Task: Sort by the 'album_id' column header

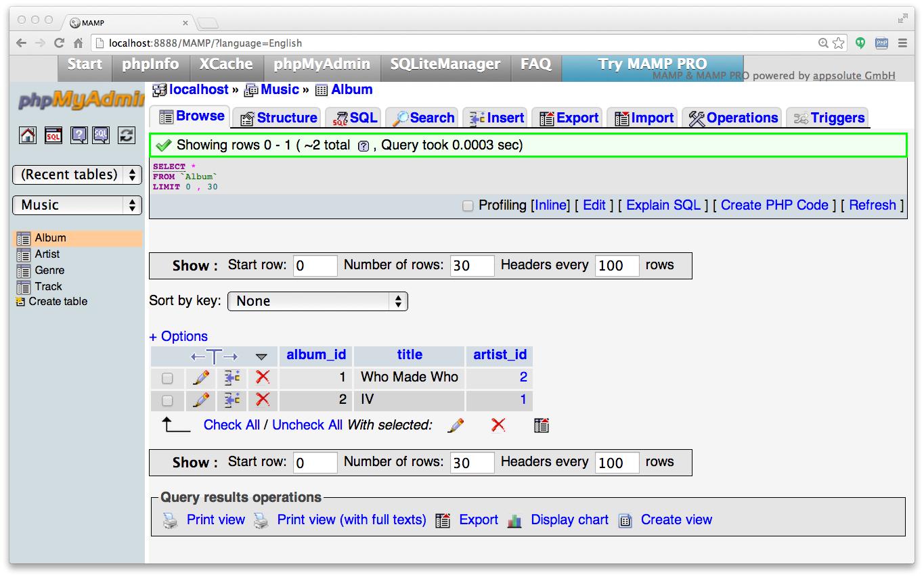Action: (x=316, y=355)
